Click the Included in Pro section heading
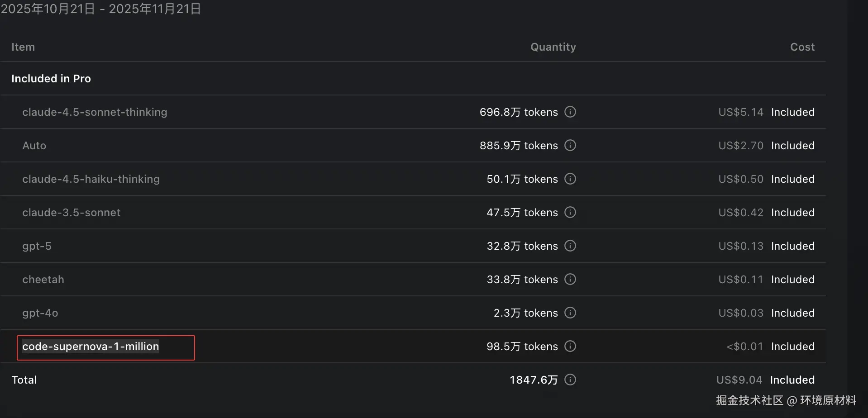 51,79
